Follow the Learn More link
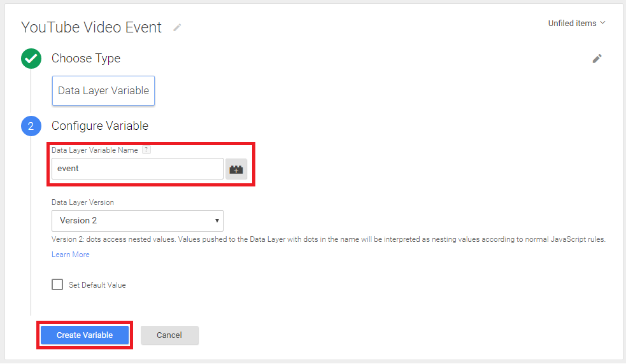 click(x=71, y=255)
